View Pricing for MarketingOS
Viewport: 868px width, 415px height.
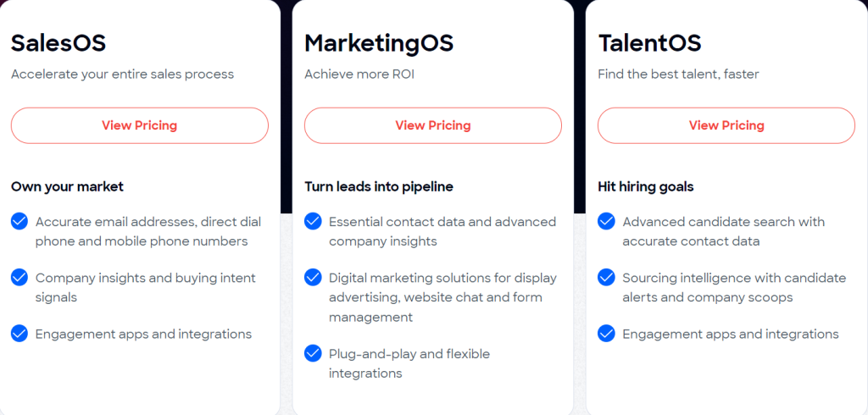coord(433,125)
